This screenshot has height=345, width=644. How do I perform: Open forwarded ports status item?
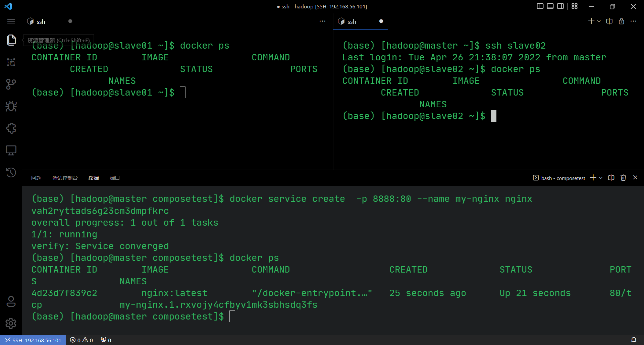[x=106, y=340]
